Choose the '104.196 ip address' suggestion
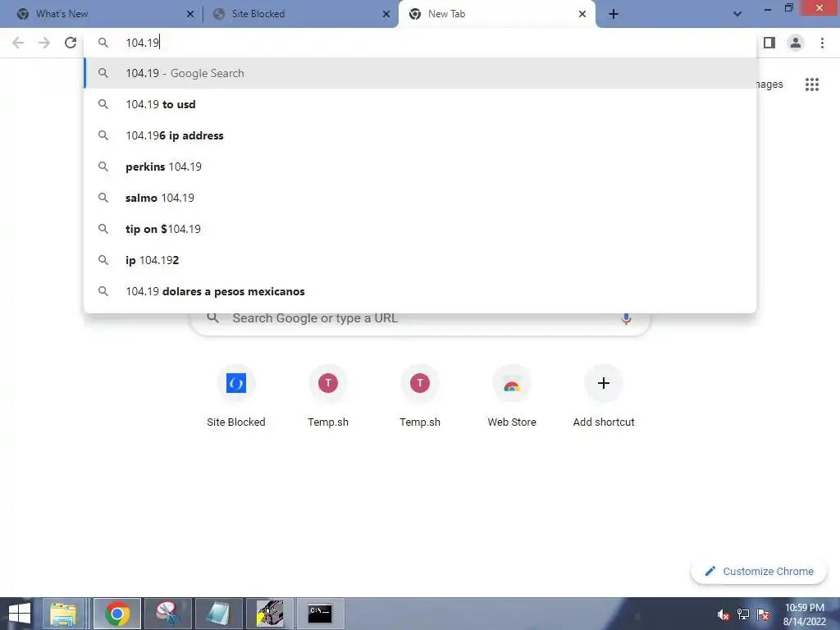 [421, 135]
